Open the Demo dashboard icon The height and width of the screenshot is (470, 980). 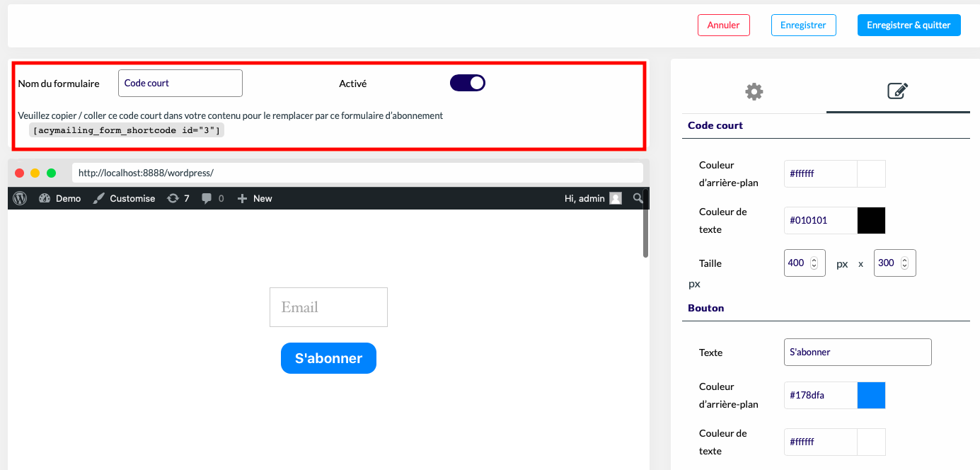(x=45, y=198)
